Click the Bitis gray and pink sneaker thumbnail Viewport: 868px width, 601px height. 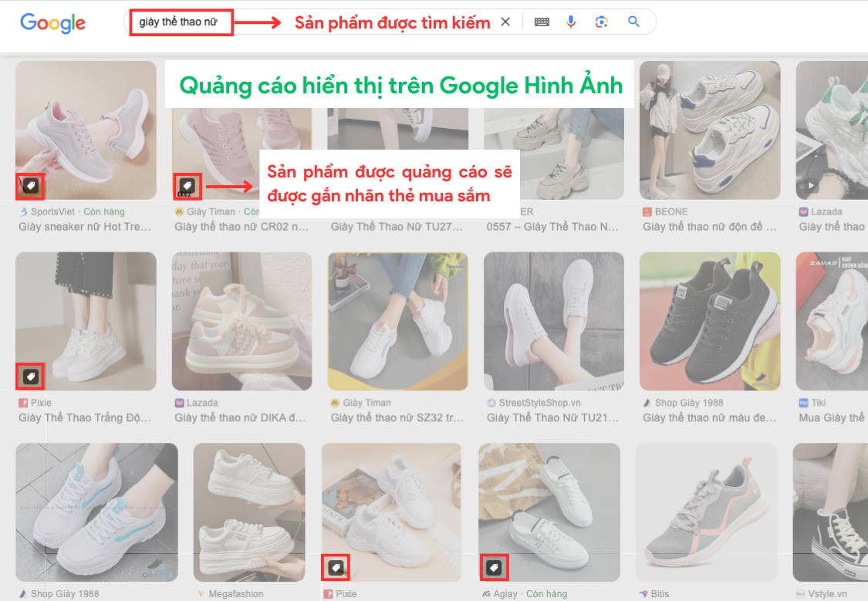click(x=706, y=512)
